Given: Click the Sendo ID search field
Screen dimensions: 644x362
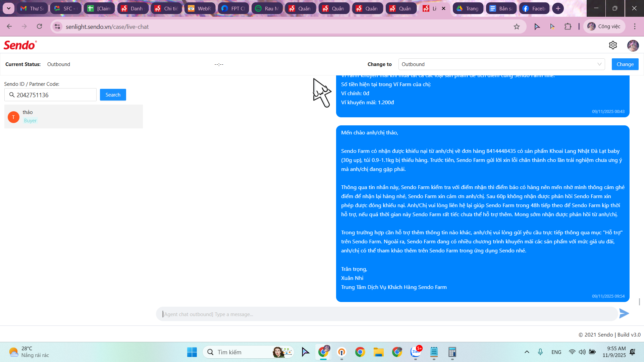Looking at the screenshot, I should (x=54, y=95).
